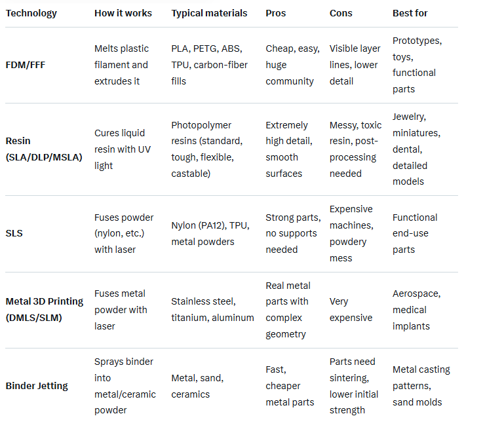Select the Pros column header
Viewport: 504px width, 433px height.
click(x=277, y=13)
